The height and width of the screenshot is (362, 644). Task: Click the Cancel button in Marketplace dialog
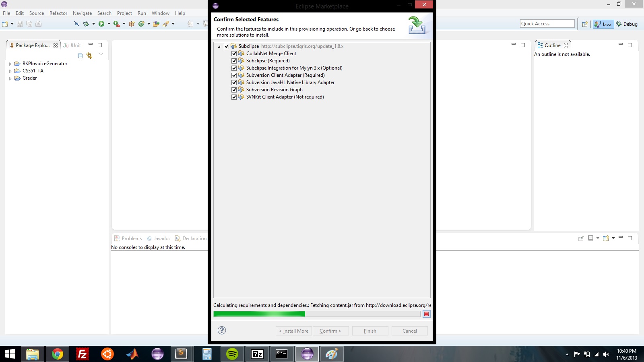[x=410, y=331]
